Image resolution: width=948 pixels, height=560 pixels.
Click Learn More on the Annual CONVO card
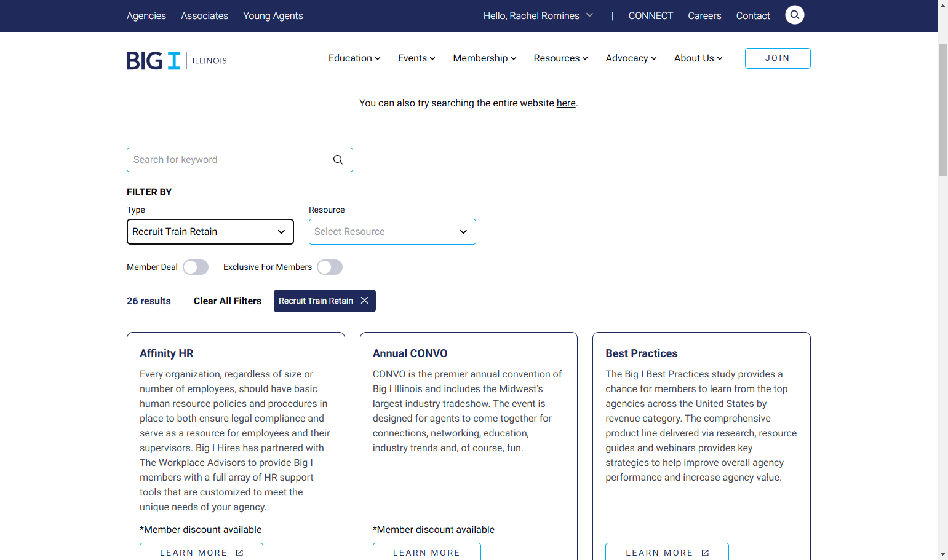point(426,551)
